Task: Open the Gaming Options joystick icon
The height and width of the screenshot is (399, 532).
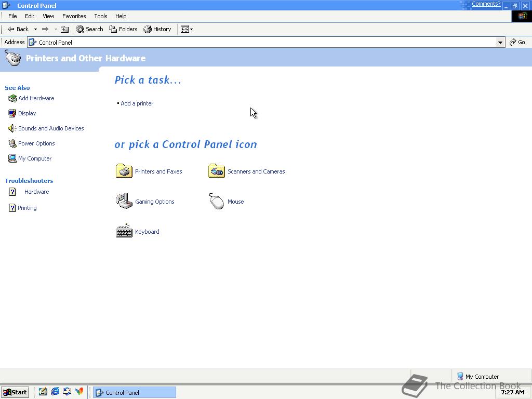Action: [124, 201]
